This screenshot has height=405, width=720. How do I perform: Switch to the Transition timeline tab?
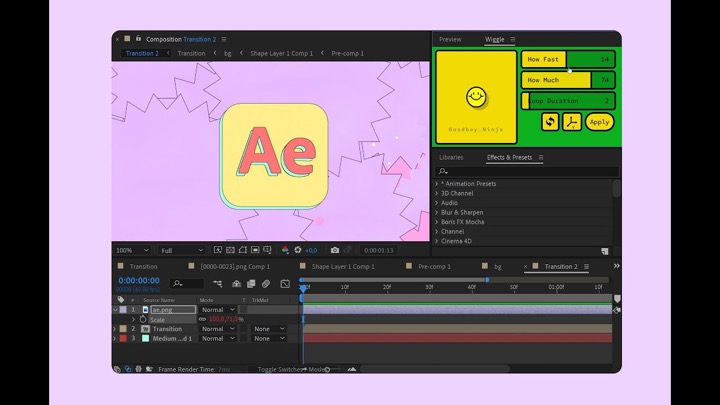click(143, 266)
